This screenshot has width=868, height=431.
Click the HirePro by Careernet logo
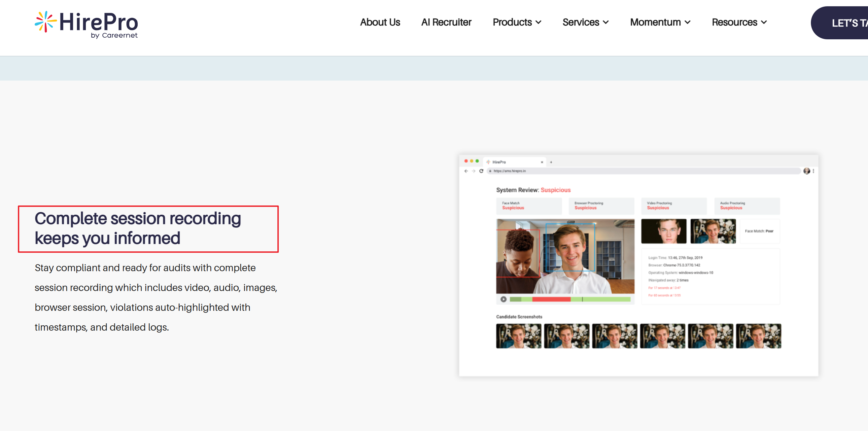(x=86, y=24)
